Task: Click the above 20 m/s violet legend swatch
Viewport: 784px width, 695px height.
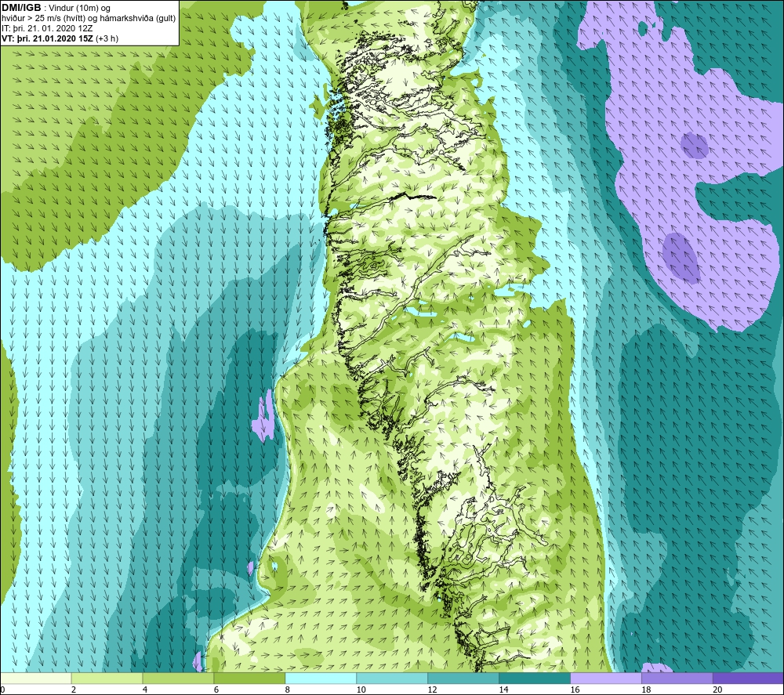Action: point(748,678)
